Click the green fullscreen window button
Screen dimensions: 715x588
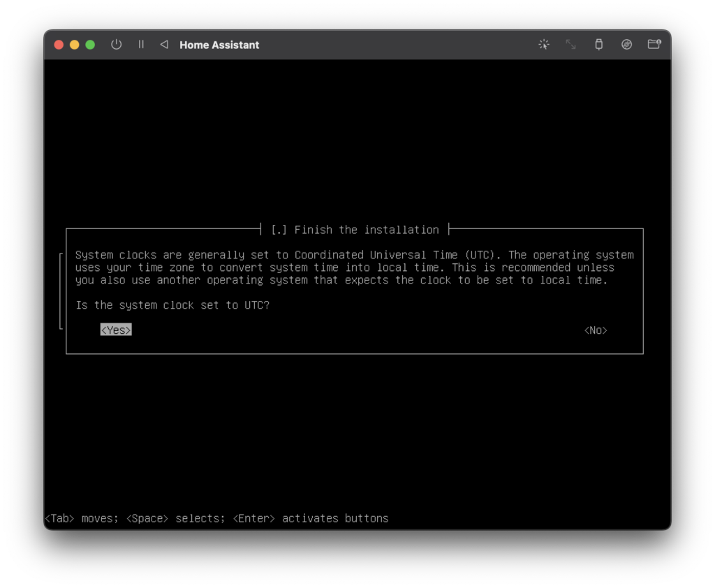coord(90,45)
